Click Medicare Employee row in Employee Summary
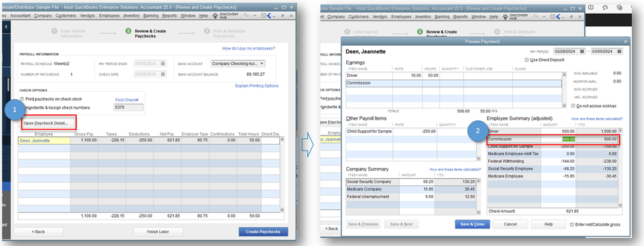Image resolution: width=644 pixels, height=246 pixels. [552, 176]
